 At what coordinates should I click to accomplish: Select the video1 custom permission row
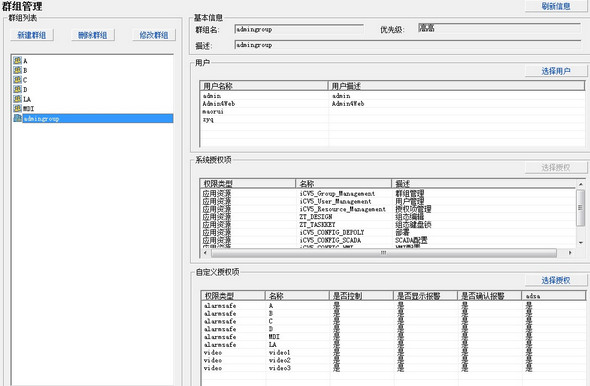[394, 353]
